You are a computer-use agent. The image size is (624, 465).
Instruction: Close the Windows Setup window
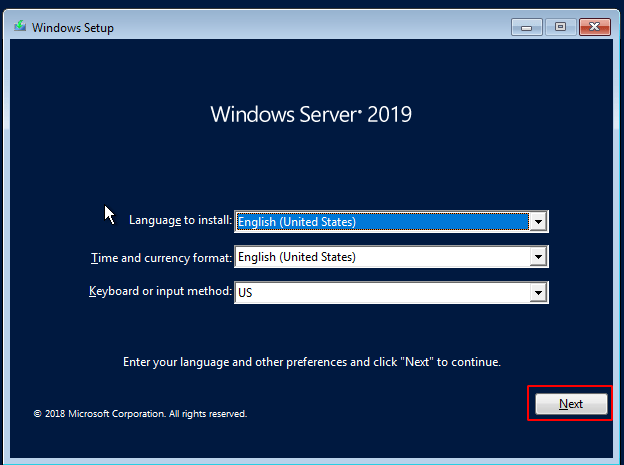pyautogui.click(x=595, y=27)
